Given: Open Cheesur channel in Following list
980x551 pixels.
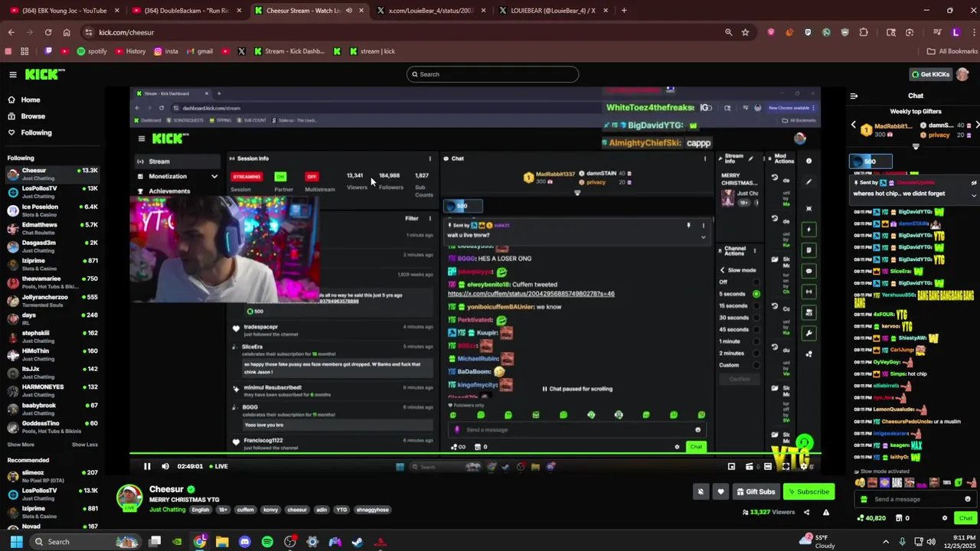Looking at the screenshot, I should 52,174.
